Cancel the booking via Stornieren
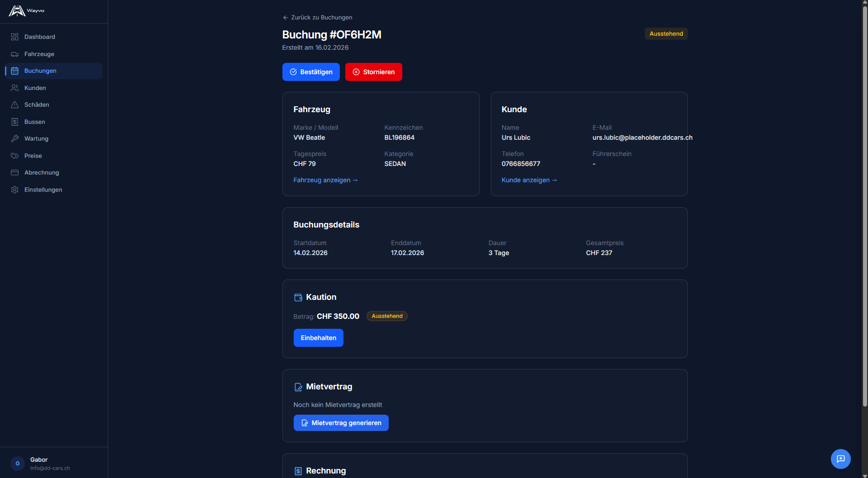 373,72
